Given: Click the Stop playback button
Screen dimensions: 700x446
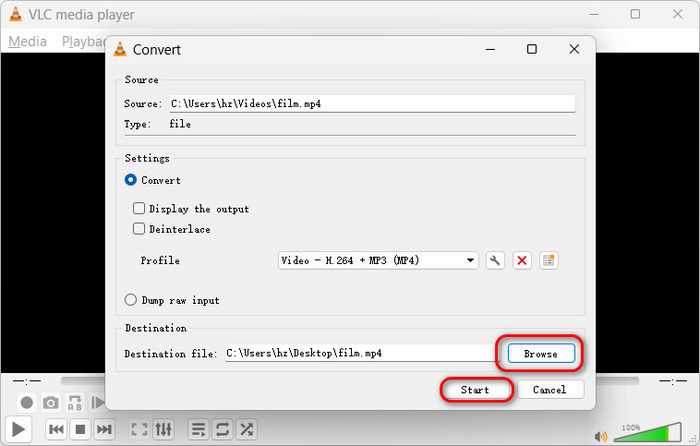Looking at the screenshot, I should click(80, 429).
